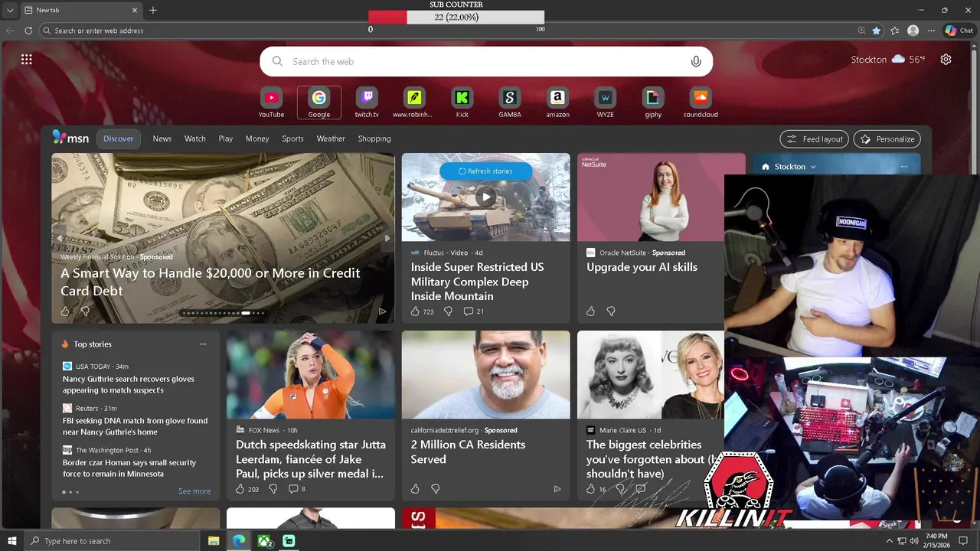
Task: Click the Stockton 56°F weather widget
Action: click(888, 59)
